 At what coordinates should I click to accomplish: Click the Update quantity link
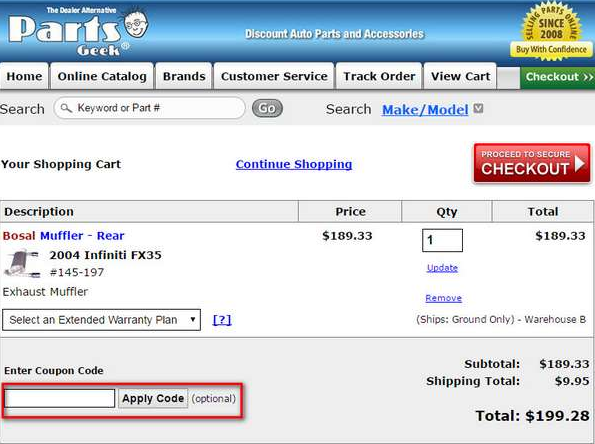click(442, 268)
